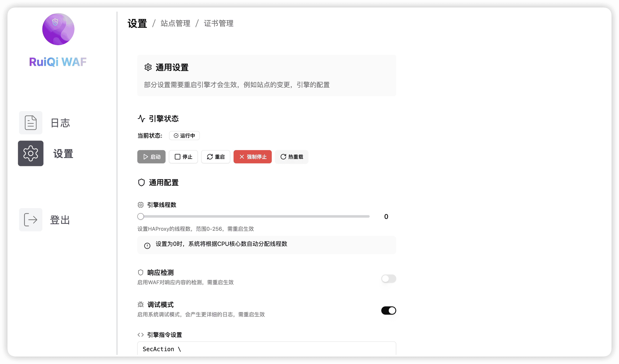Click the pulse icon beside 引擎状态

(x=141, y=119)
